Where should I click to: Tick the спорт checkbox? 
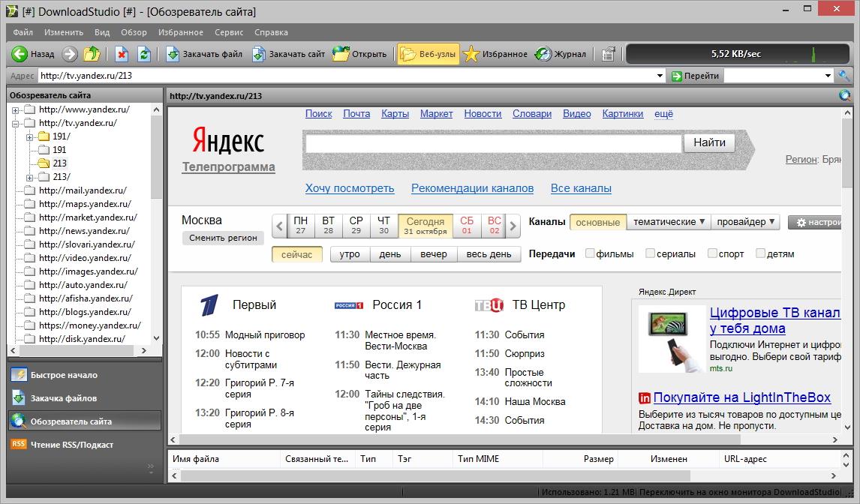(x=712, y=253)
